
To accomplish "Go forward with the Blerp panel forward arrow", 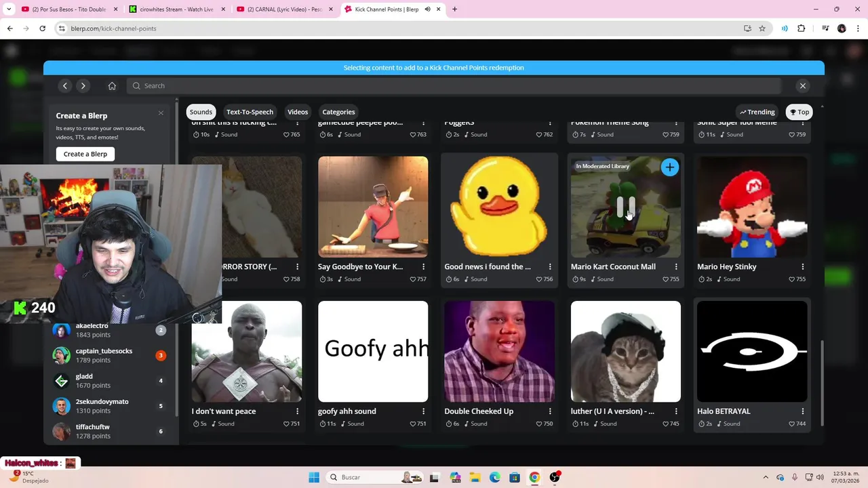I will pos(83,85).
